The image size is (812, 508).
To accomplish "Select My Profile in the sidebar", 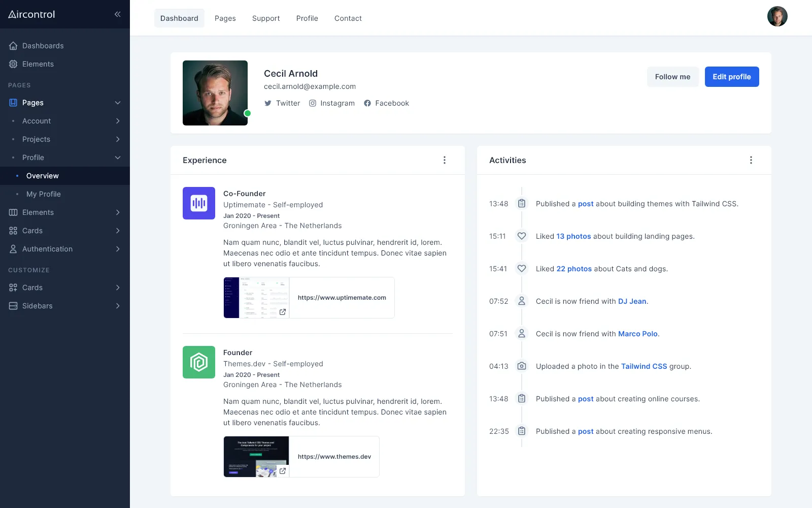I will point(65,194).
